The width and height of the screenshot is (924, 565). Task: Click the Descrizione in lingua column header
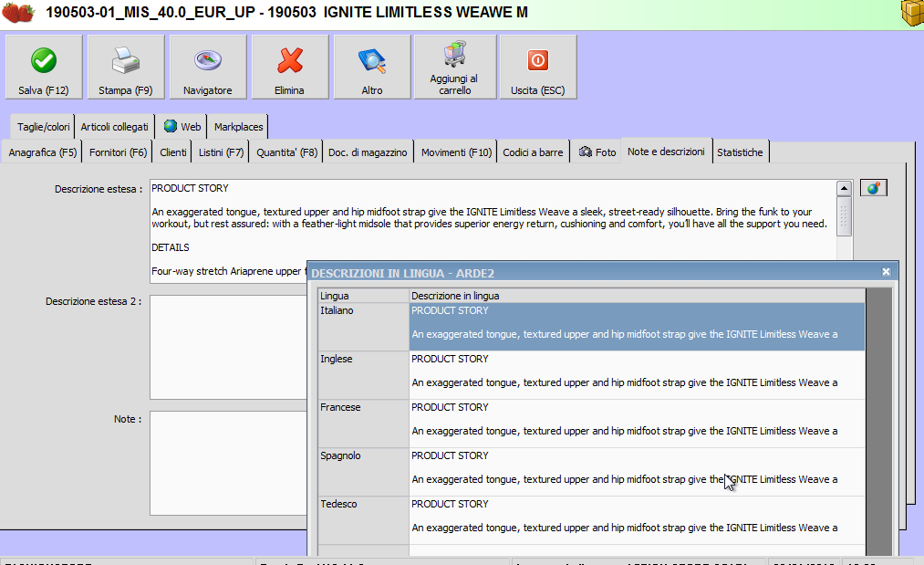coord(637,296)
